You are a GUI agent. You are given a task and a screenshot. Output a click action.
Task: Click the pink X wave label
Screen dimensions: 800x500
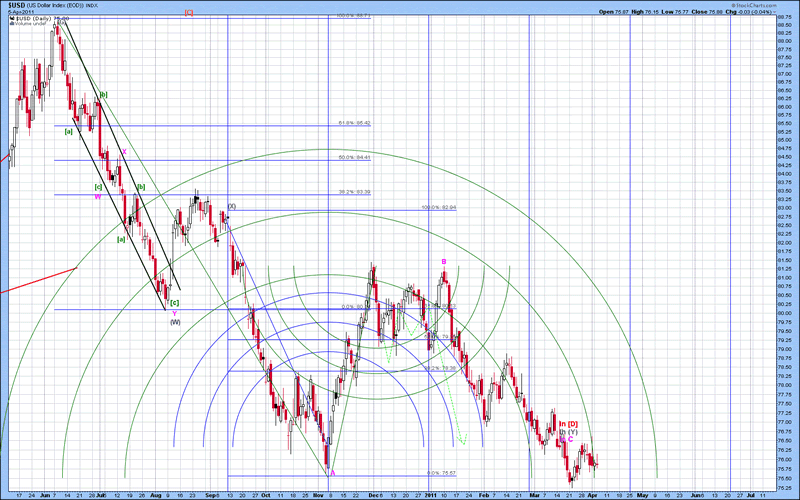pos(124,152)
